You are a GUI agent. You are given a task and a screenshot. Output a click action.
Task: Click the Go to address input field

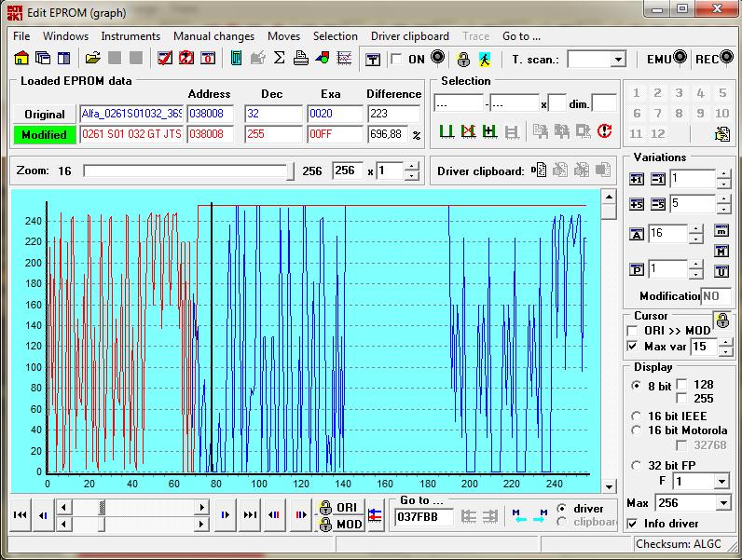tap(424, 517)
